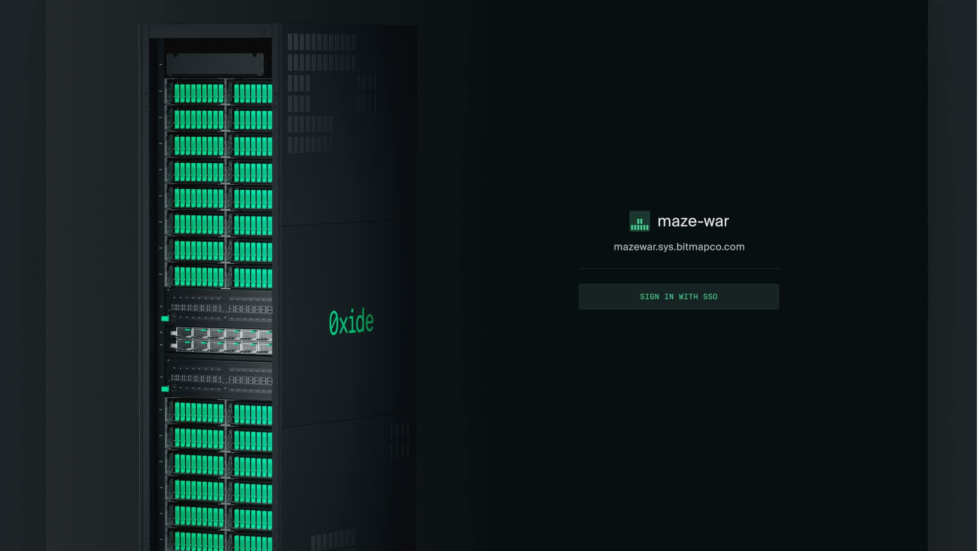Click vent slots on rack's lower right side

(x=399, y=440)
